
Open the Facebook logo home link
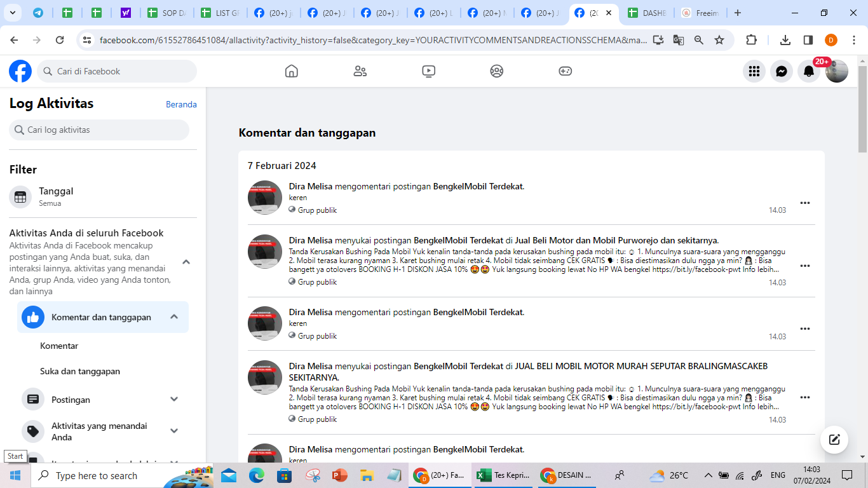[20, 71]
